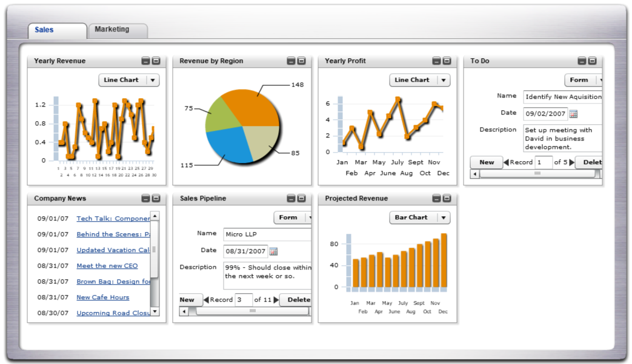This screenshot has width=632, height=364.
Task: Switch to the Sales tab
Action: (57, 30)
